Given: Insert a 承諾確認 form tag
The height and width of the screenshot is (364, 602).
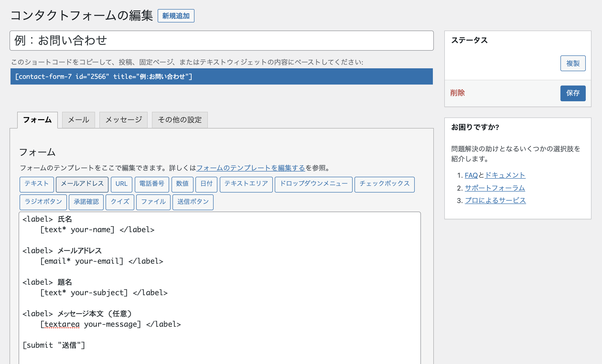Looking at the screenshot, I should tap(86, 202).
